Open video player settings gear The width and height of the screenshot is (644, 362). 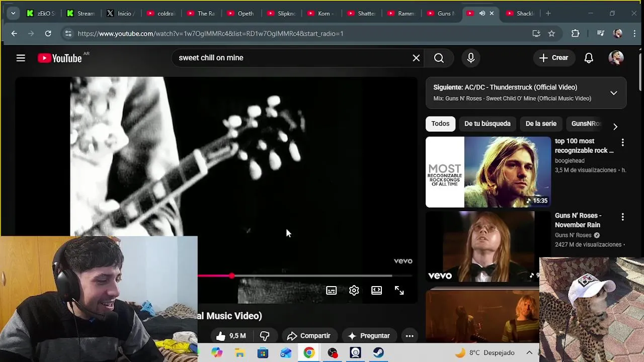(x=354, y=291)
